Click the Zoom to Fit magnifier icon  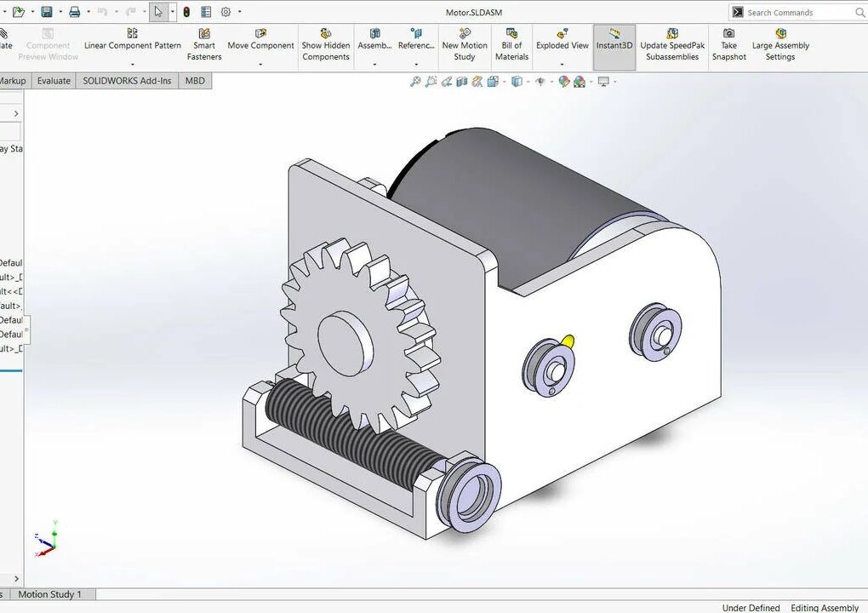[415, 82]
